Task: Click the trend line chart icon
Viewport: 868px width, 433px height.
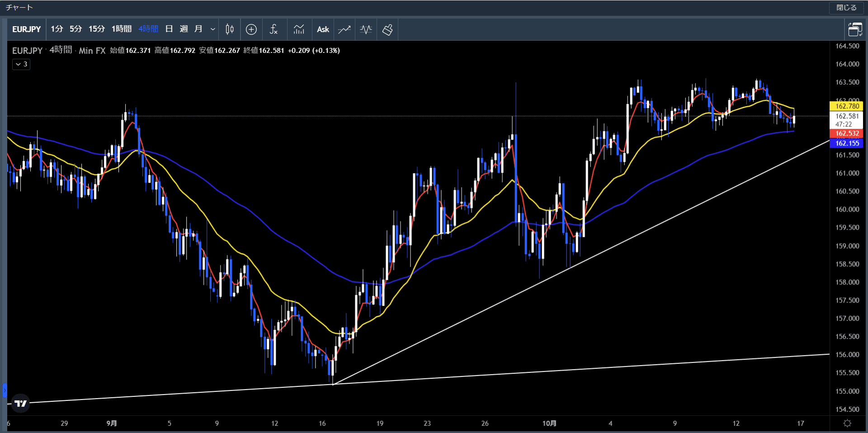Action: coord(344,29)
